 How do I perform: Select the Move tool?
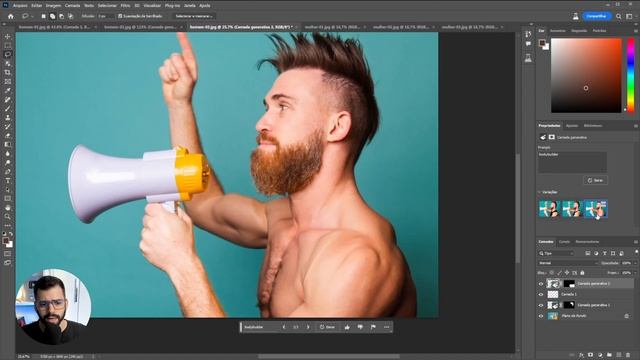pyautogui.click(x=7, y=37)
